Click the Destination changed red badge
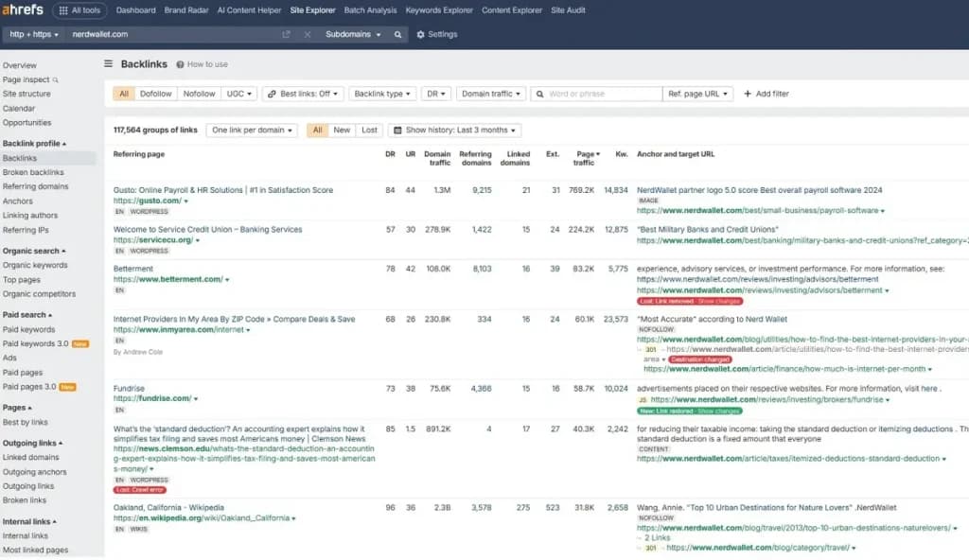Screen dimensions: 969x560 point(699,359)
